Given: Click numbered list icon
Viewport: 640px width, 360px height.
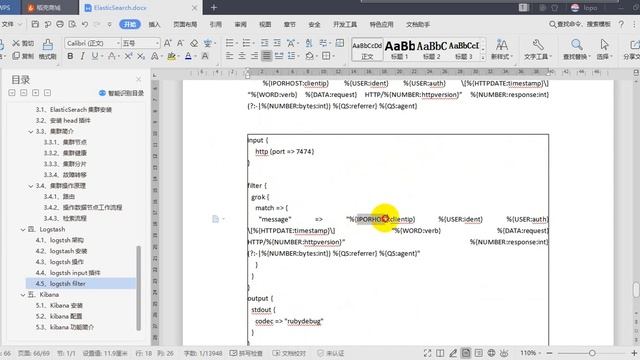Looking at the screenshot, I should (247, 43).
